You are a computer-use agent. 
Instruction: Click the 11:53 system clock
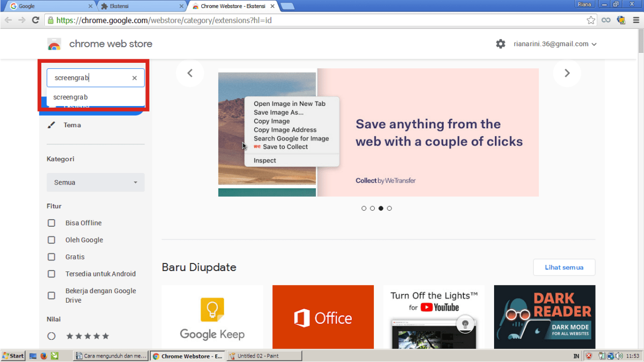coord(632,356)
